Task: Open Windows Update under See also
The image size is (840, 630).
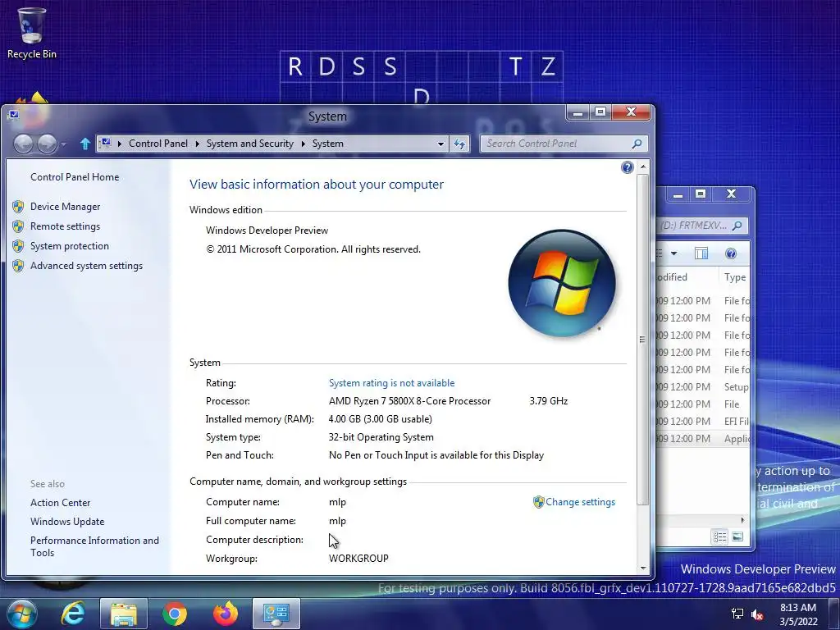Action: pos(67,522)
